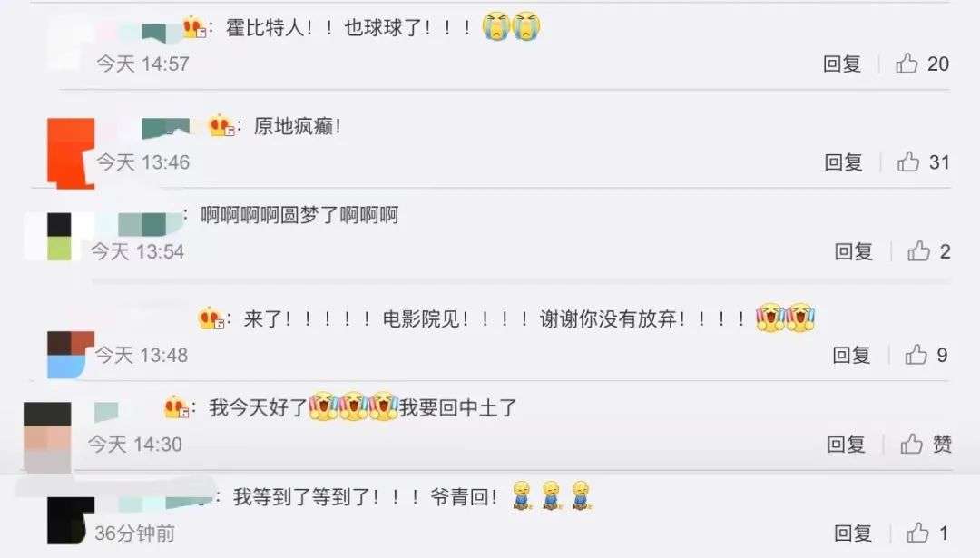The height and width of the screenshot is (558, 980).
Task: Tap thumbs-up on 啊啊啊啊圆梦了 comment
Action: click(918, 250)
